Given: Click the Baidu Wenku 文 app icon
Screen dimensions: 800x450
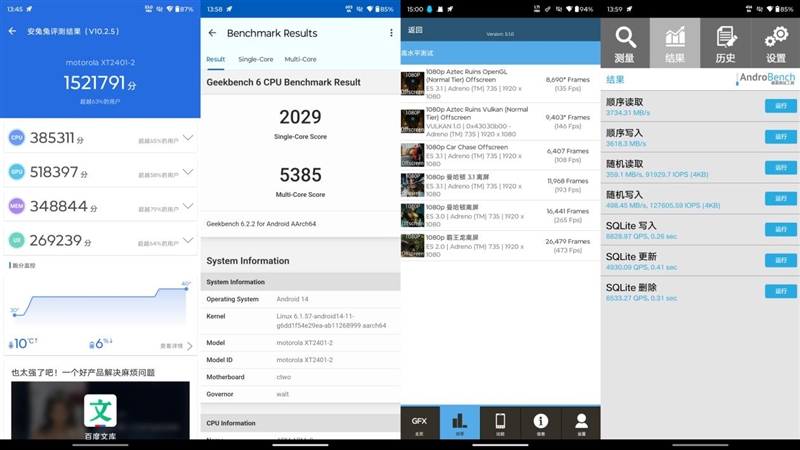Looking at the screenshot, I should [x=99, y=411].
